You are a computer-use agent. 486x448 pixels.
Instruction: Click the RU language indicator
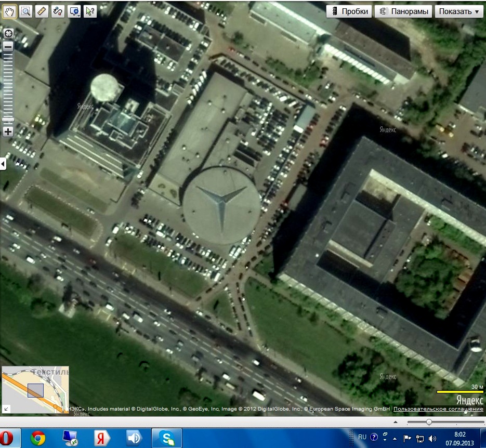tap(362, 437)
